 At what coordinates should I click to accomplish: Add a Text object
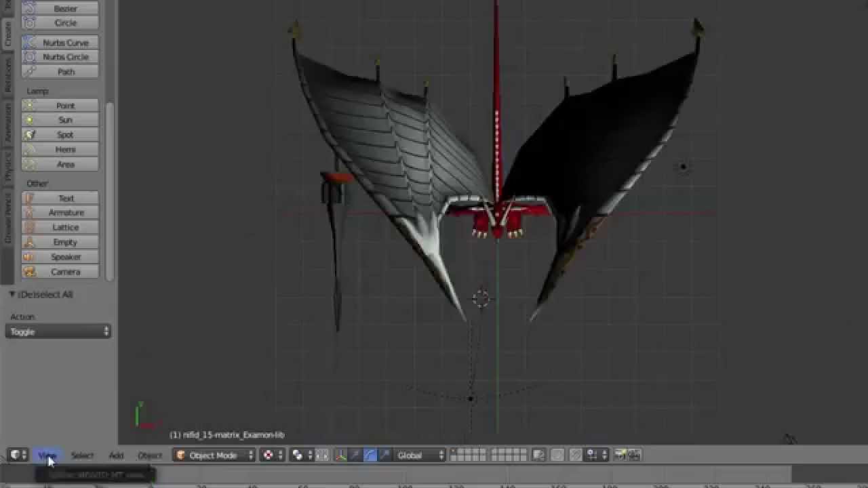pos(60,199)
